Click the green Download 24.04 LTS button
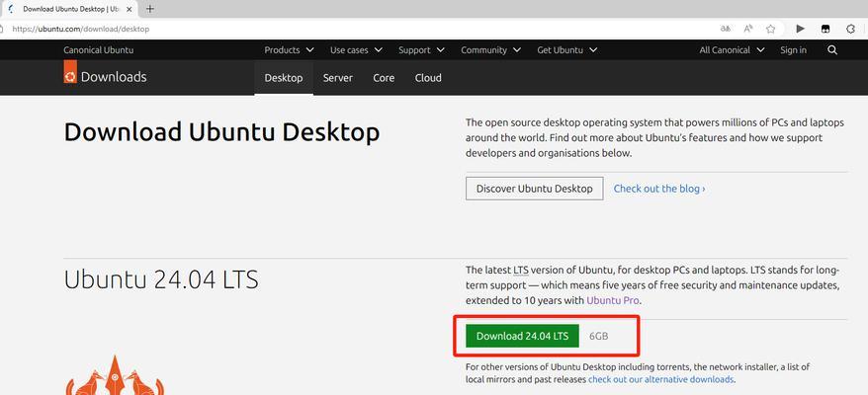 pyautogui.click(x=522, y=336)
